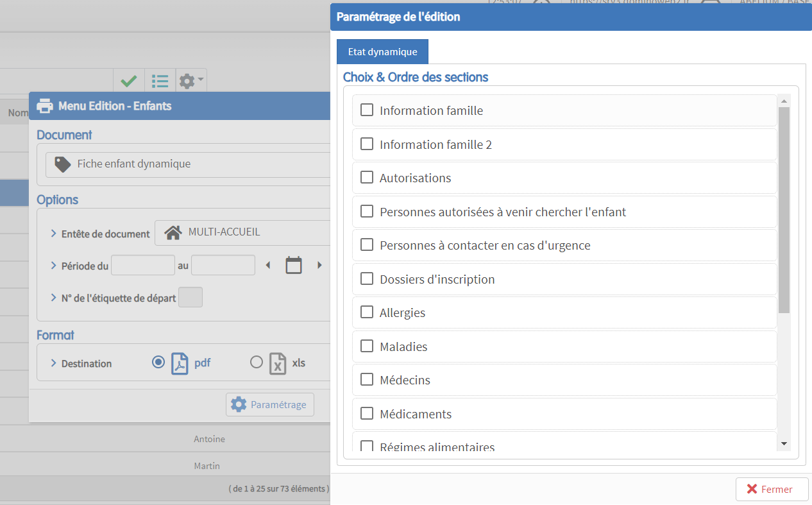Click the printer icon in Menu Edition header
Image resolution: width=812 pixels, height=505 pixels.
click(45, 106)
